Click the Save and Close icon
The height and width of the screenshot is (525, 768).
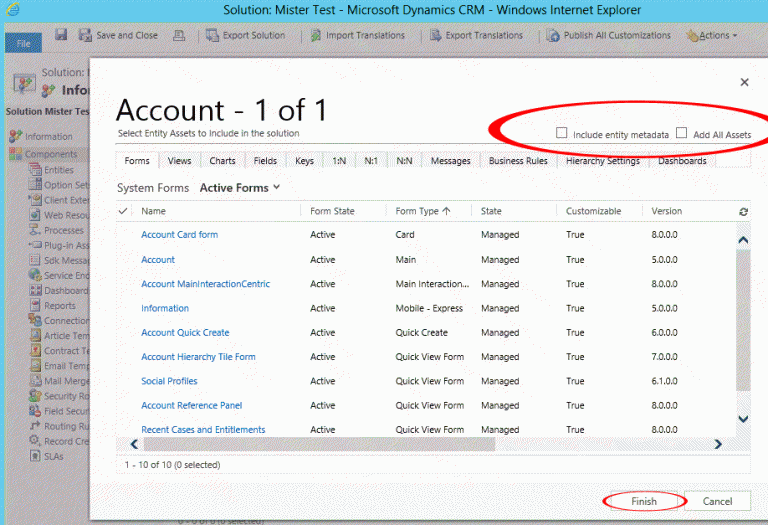85,35
